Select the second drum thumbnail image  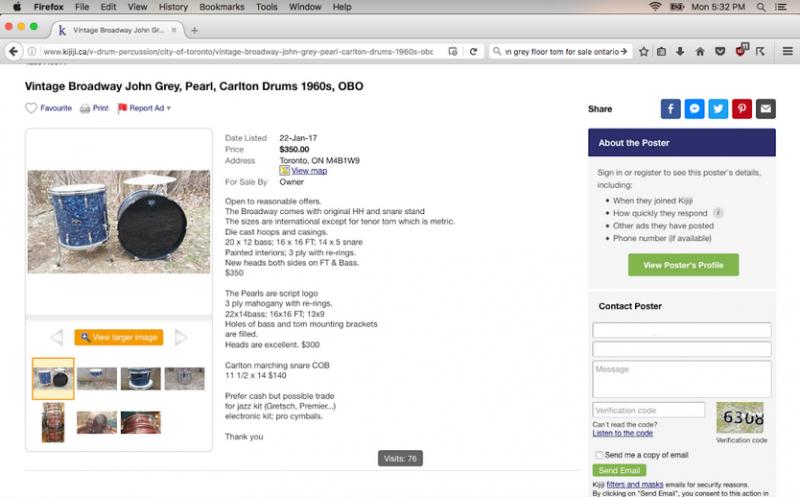(x=97, y=378)
